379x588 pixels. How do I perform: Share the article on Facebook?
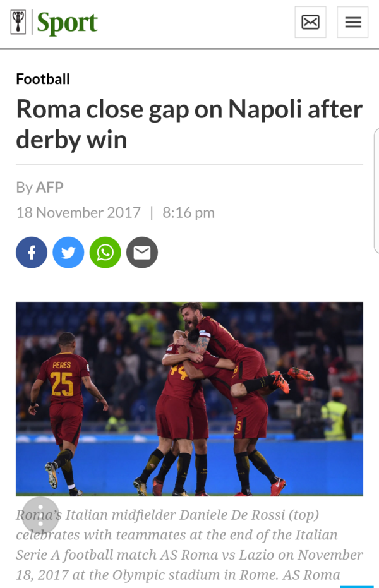pos(32,253)
